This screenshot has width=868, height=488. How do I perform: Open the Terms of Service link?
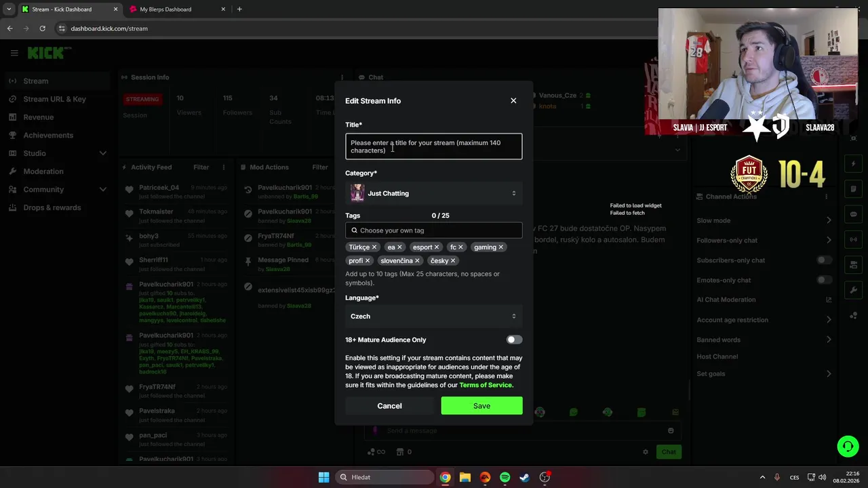click(x=486, y=385)
